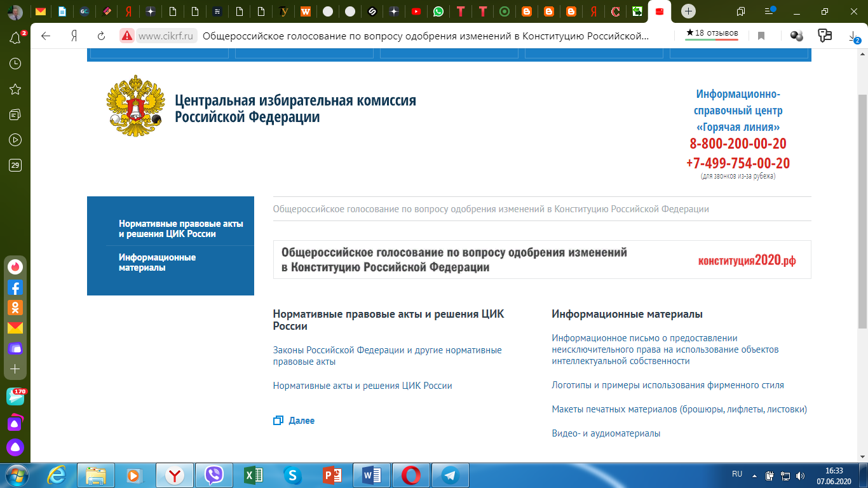Viewport: 868px width, 488px height.
Task: Show hidden tray icons arrow
Action: (x=754, y=475)
